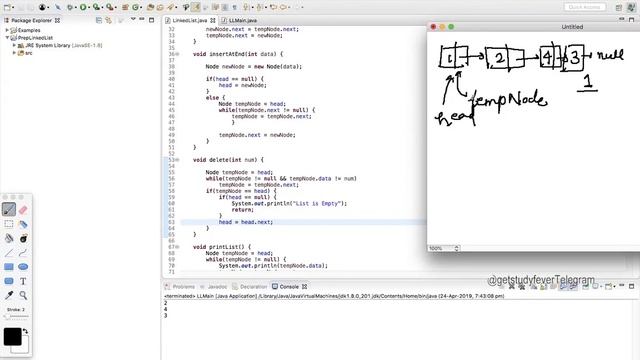
Task: Click the tempNode.next = newNode line 49
Action: (257, 135)
